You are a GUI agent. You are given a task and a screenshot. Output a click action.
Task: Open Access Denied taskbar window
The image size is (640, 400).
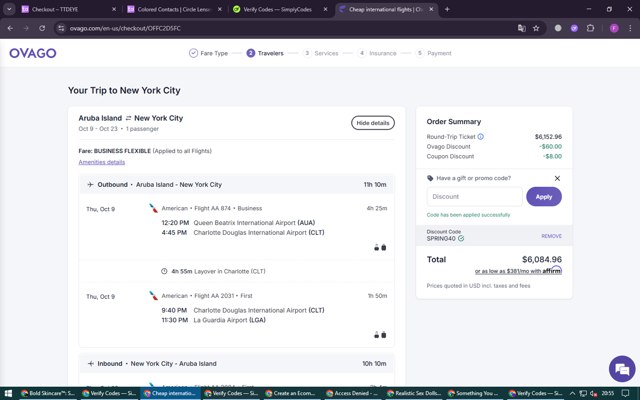click(x=352, y=393)
